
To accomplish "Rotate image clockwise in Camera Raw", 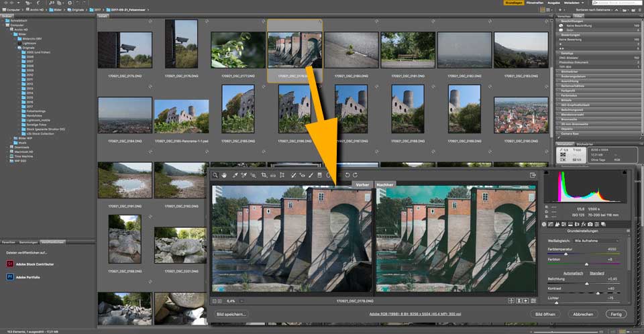I will [356, 175].
